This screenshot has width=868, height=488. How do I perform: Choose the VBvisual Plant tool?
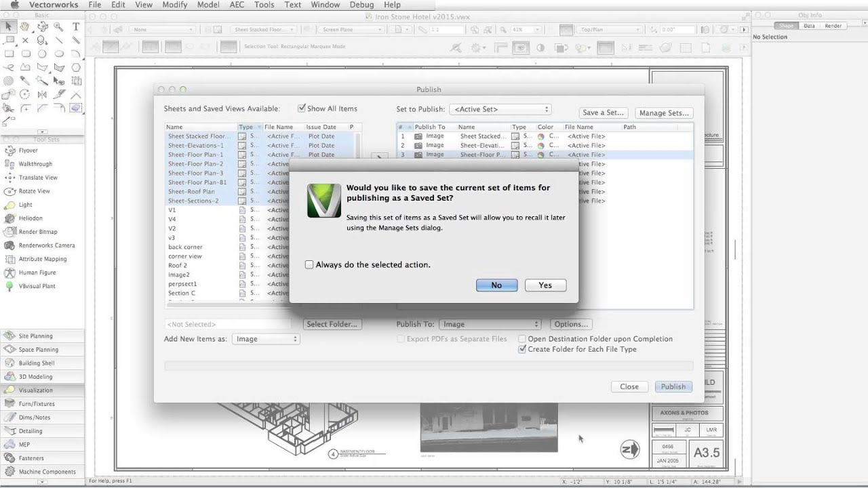[x=37, y=286]
